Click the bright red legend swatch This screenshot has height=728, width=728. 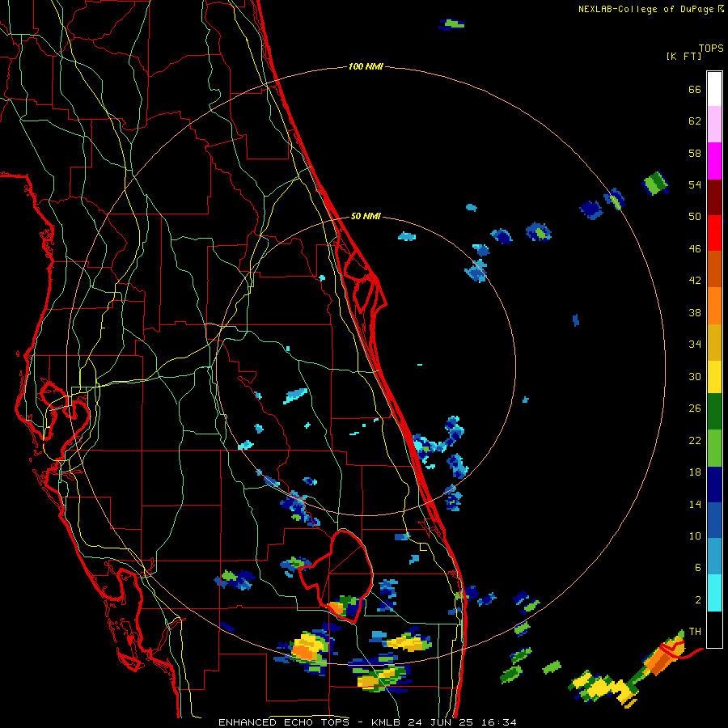pos(714,234)
